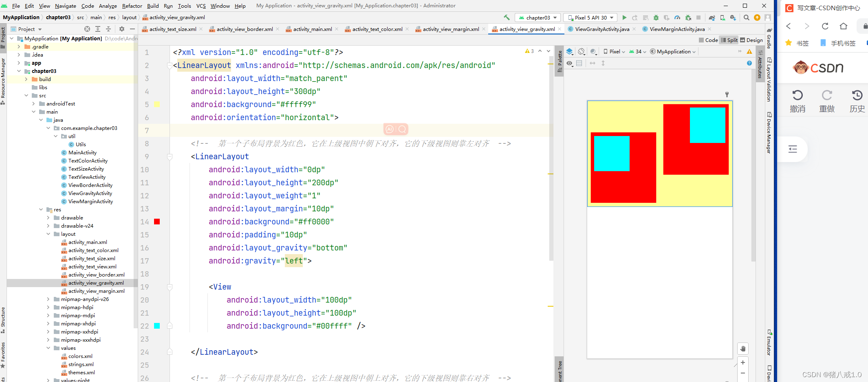The height and width of the screenshot is (382, 868).
Task: Open run configuration chapter03 dropdown
Action: [538, 18]
